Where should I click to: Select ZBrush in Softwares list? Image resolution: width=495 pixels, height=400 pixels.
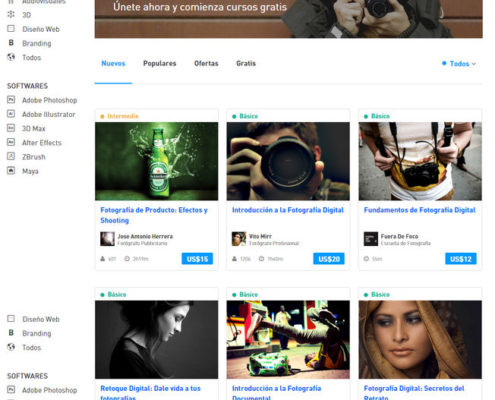click(x=34, y=157)
